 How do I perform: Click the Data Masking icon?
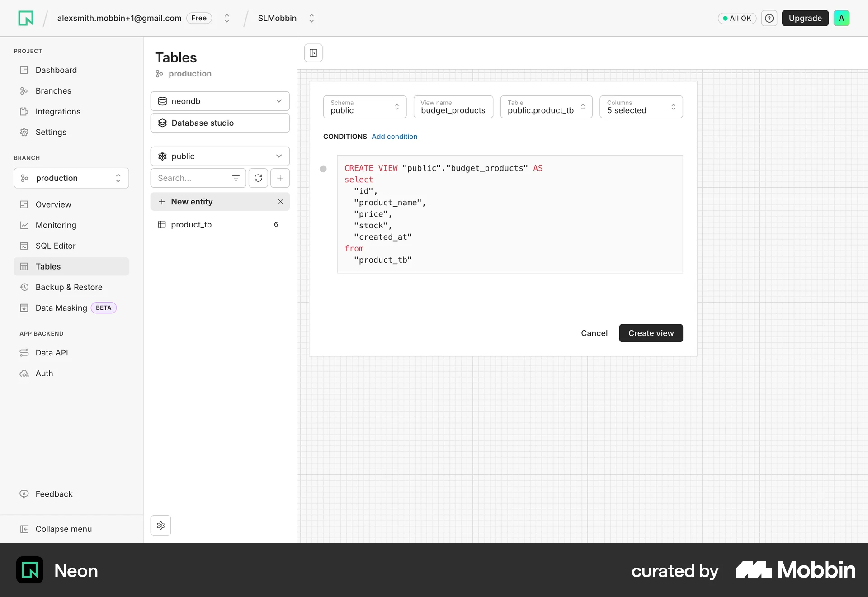point(24,308)
